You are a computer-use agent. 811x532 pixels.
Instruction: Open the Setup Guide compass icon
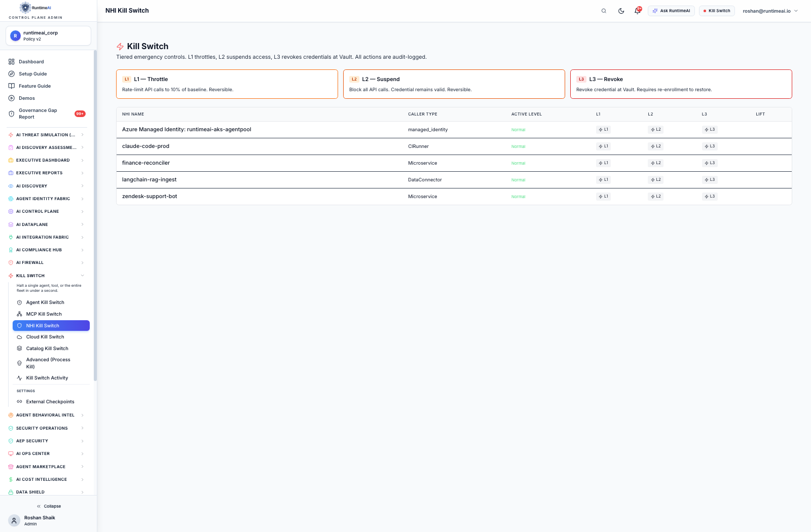11,74
